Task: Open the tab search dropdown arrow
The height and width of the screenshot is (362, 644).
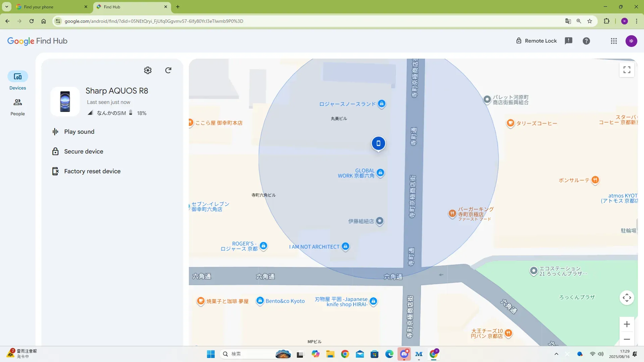Action: click(x=6, y=7)
